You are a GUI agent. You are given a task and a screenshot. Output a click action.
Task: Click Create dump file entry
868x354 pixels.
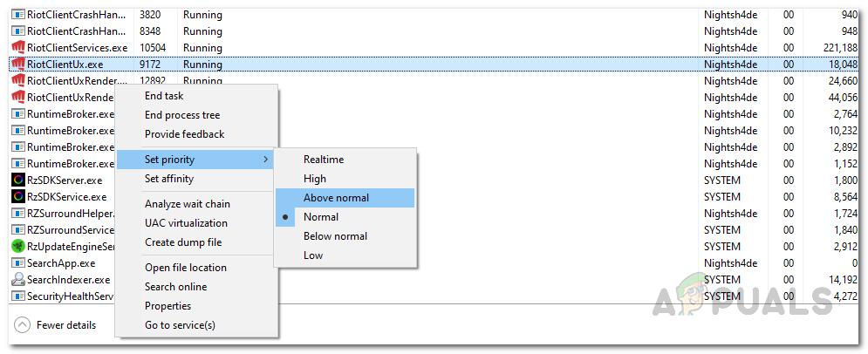pyautogui.click(x=183, y=242)
